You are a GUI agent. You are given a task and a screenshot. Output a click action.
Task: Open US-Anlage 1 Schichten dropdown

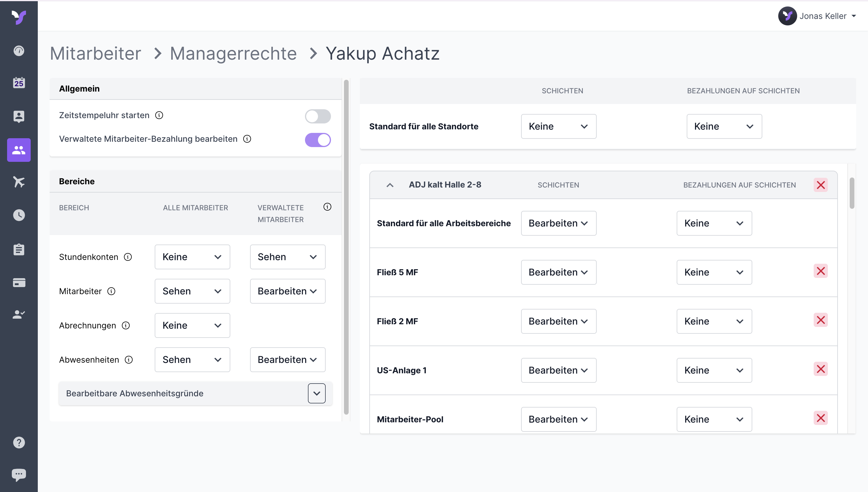click(559, 370)
